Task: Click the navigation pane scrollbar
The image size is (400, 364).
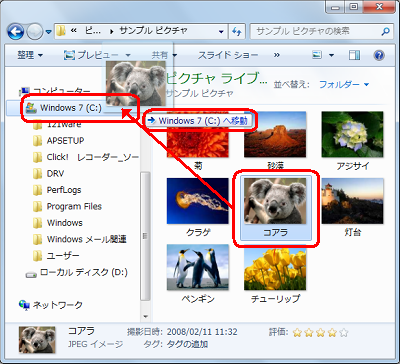Action: click(145, 235)
